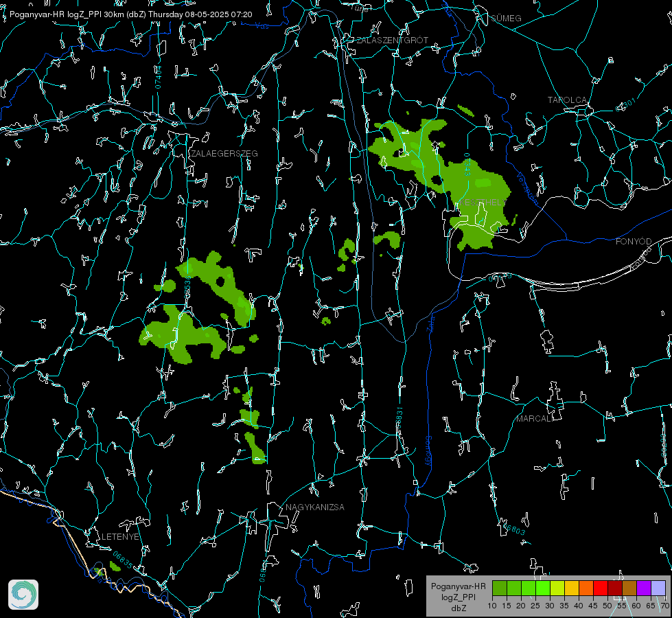Viewport: 672px width, 618px height.
Task: Click the 06835 road number label
Action: coord(123,560)
